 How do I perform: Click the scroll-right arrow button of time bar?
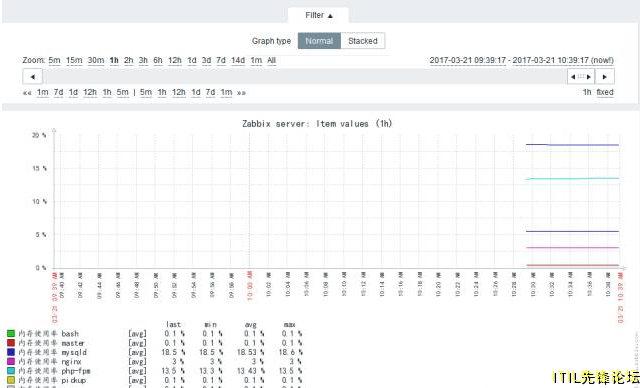[604, 77]
